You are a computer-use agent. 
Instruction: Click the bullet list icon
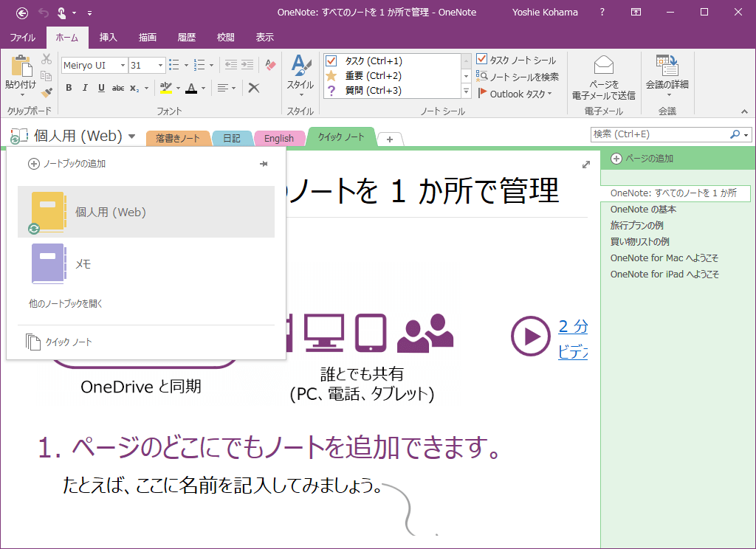(174, 65)
